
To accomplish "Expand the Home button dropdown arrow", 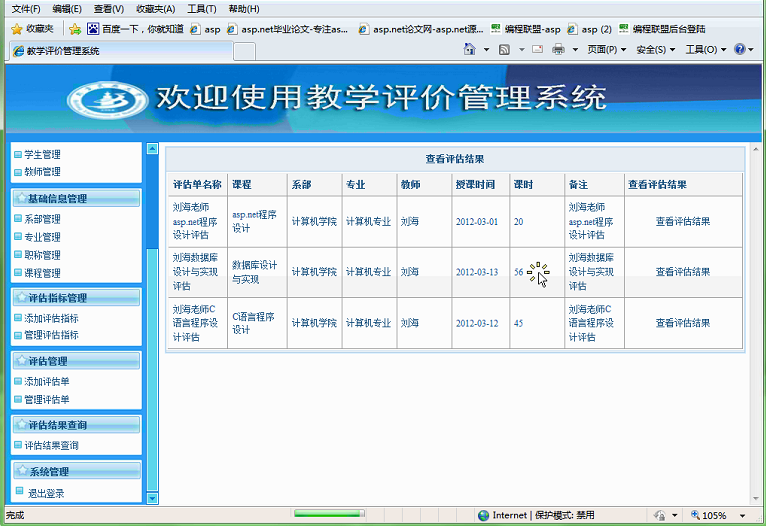I will point(486,49).
